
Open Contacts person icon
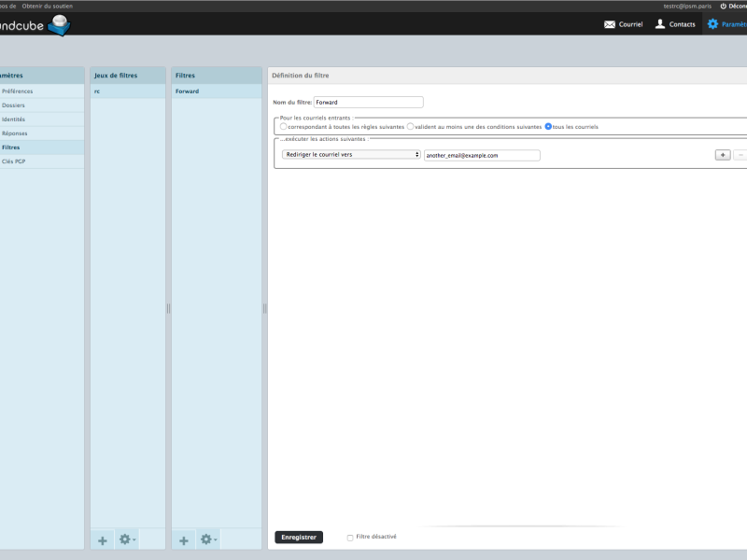[660, 24]
